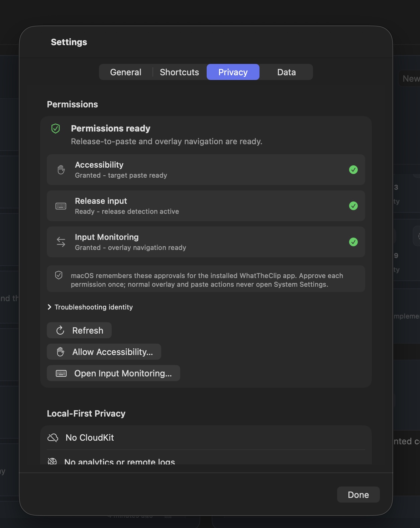Click the Permissions section heading
This screenshot has height=528, width=420.
click(x=72, y=104)
